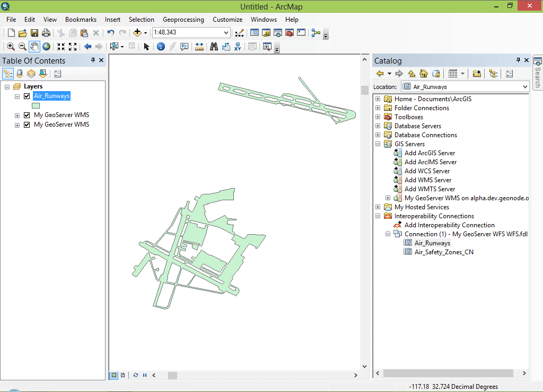Click Fixed Zoom In icon
This screenshot has height=392, width=543.
[61, 47]
